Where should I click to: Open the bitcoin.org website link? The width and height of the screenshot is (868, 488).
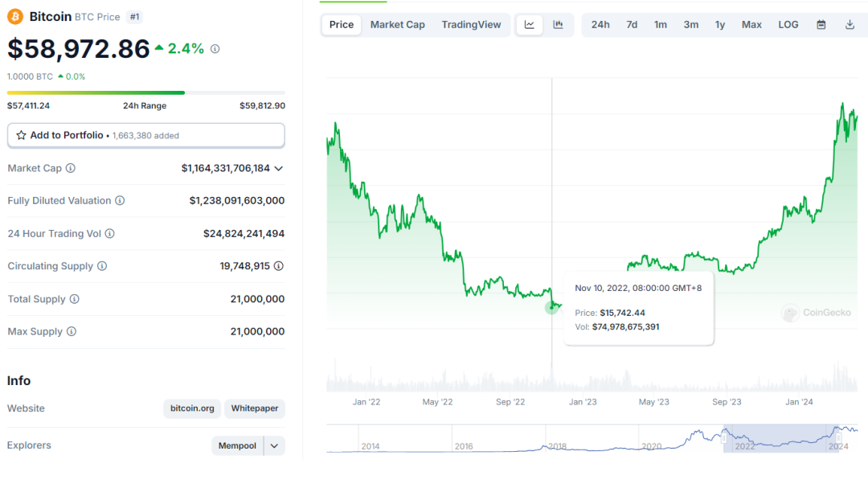[x=192, y=408]
